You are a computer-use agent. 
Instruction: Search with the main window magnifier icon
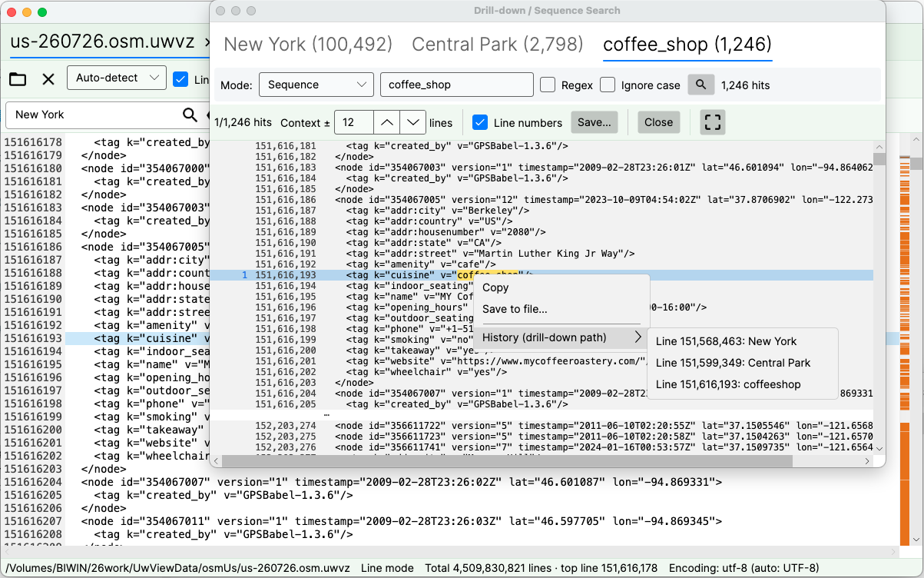click(x=190, y=115)
